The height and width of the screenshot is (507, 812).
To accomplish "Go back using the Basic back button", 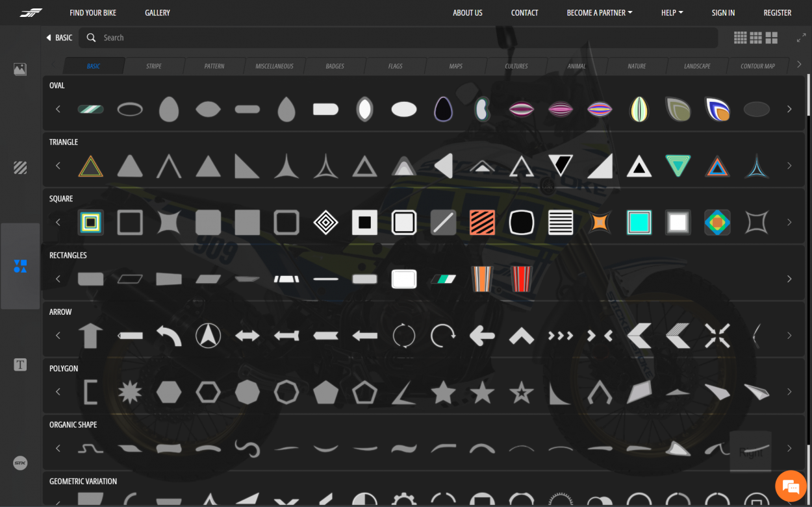I will click(x=59, y=38).
